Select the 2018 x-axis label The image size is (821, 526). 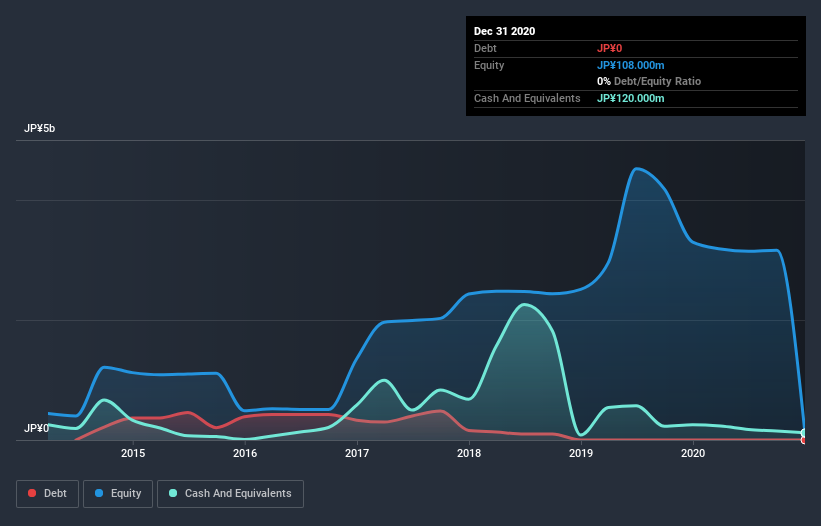[x=469, y=453]
